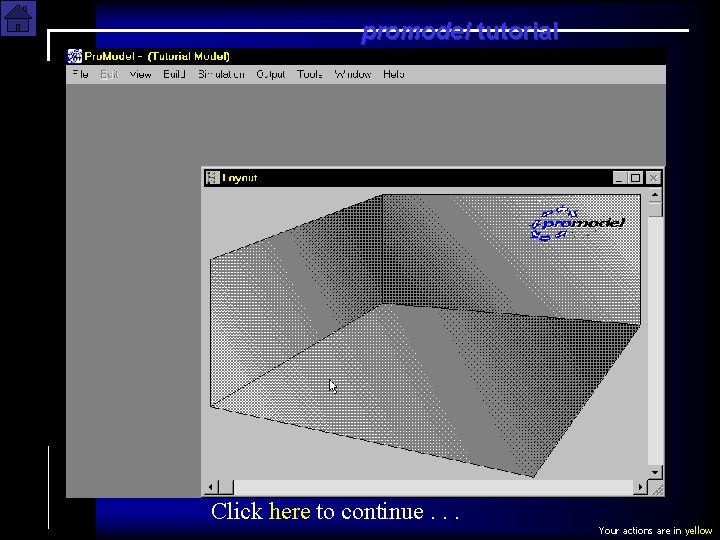Open the Build menu

click(x=174, y=74)
